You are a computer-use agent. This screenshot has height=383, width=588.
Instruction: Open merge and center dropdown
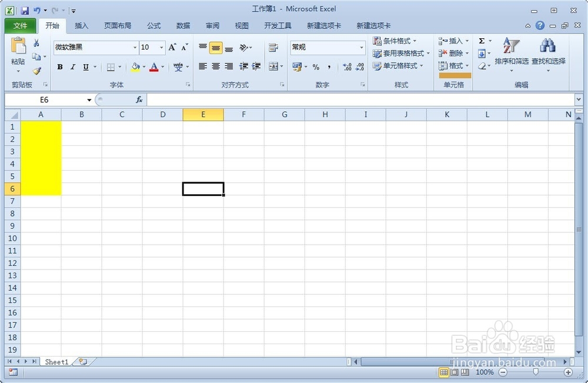click(282, 66)
